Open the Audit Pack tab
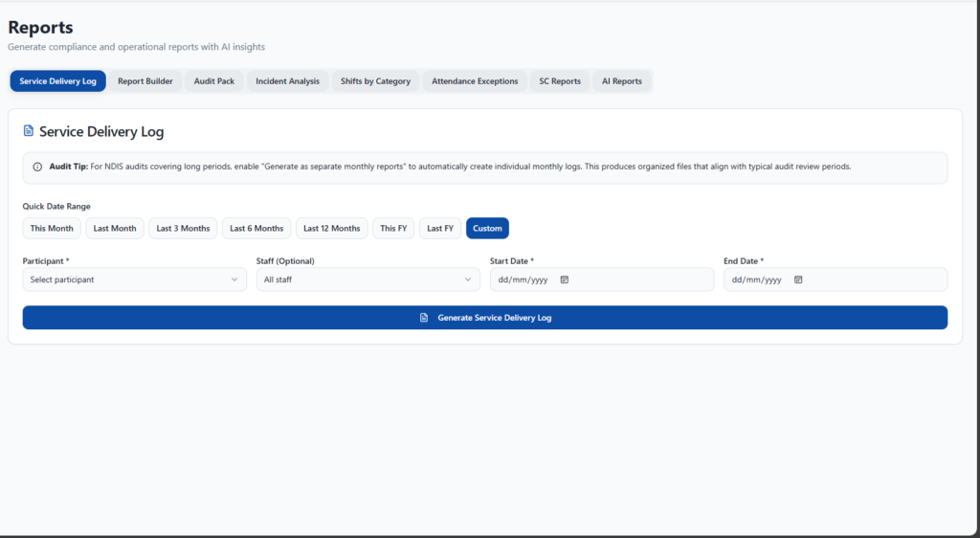Screen dimensions: 980x538 214,81
